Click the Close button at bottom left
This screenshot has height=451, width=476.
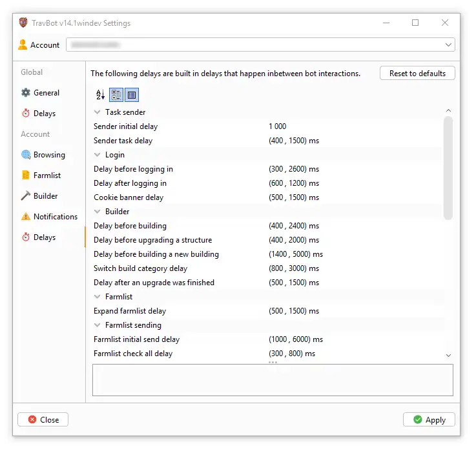click(x=43, y=420)
